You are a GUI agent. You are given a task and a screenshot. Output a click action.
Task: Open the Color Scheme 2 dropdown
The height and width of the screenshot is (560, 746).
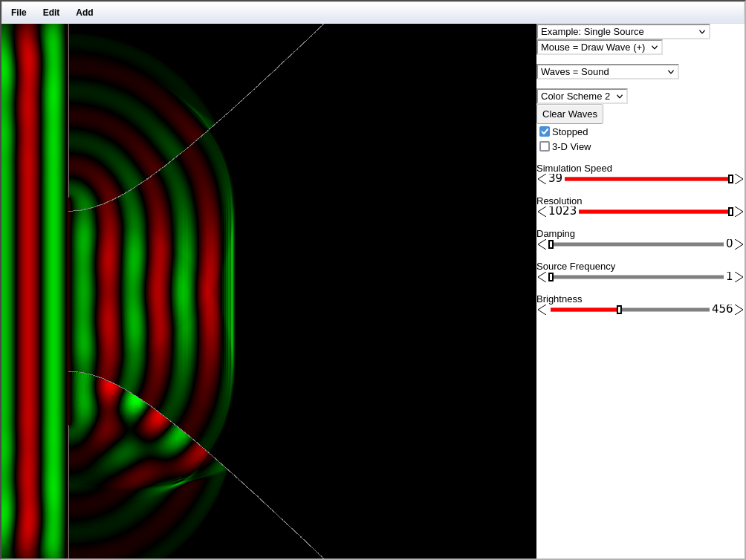(582, 97)
